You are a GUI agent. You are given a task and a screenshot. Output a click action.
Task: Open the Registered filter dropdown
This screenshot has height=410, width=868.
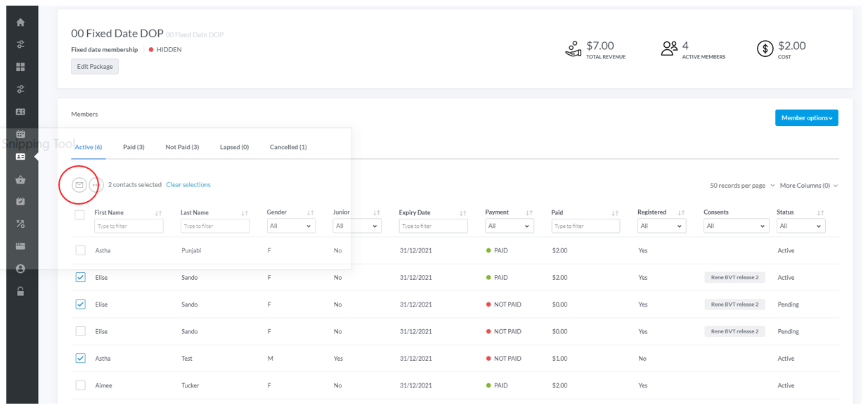pyautogui.click(x=661, y=226)
